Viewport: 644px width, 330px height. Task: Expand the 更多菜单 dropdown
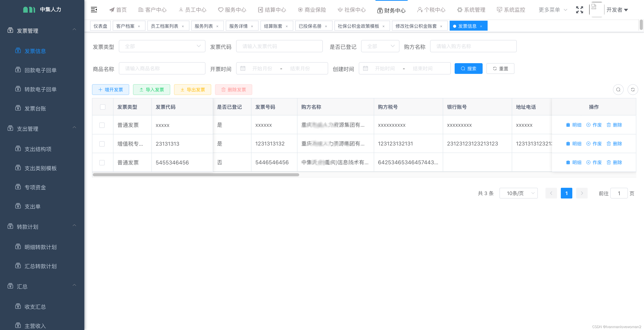coord(553,10)
